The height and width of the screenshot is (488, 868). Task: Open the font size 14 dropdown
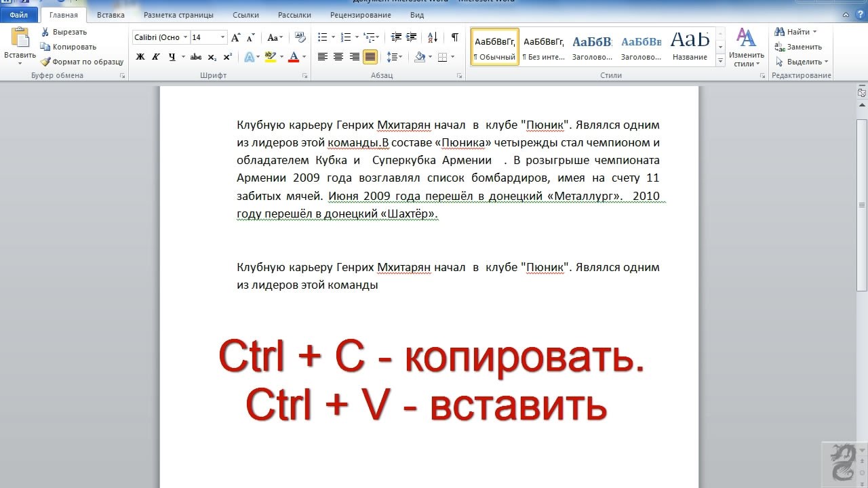(x=223, y=37)
